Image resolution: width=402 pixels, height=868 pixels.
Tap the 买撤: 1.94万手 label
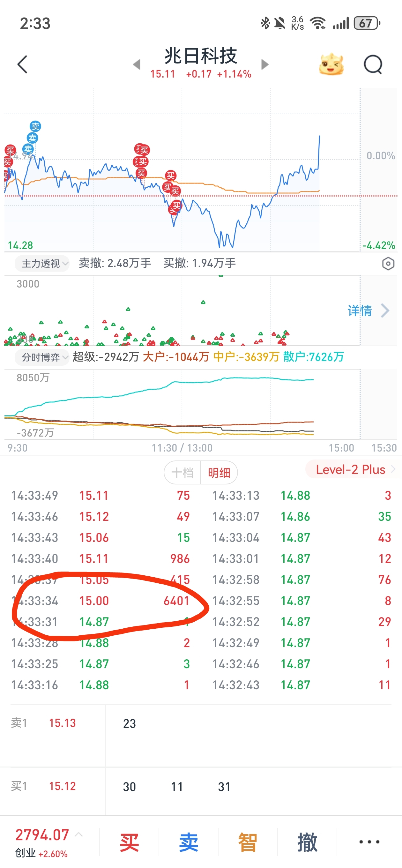coord(199,263)
